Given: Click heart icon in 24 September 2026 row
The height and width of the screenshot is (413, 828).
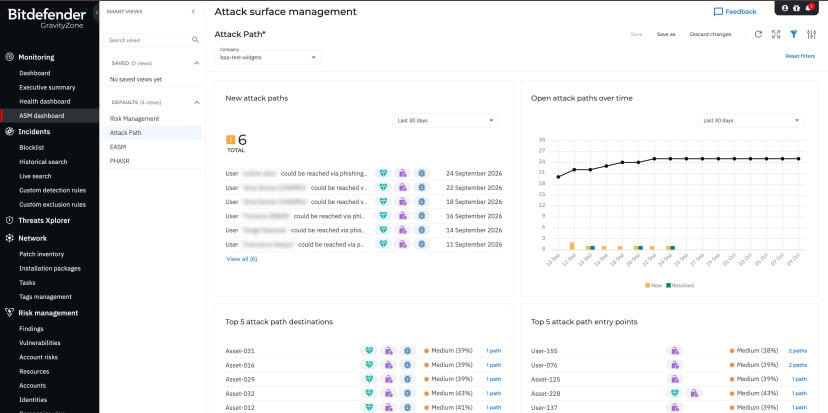Looking at the screenshot, I should pyautogui.click(x=383, y=173).
